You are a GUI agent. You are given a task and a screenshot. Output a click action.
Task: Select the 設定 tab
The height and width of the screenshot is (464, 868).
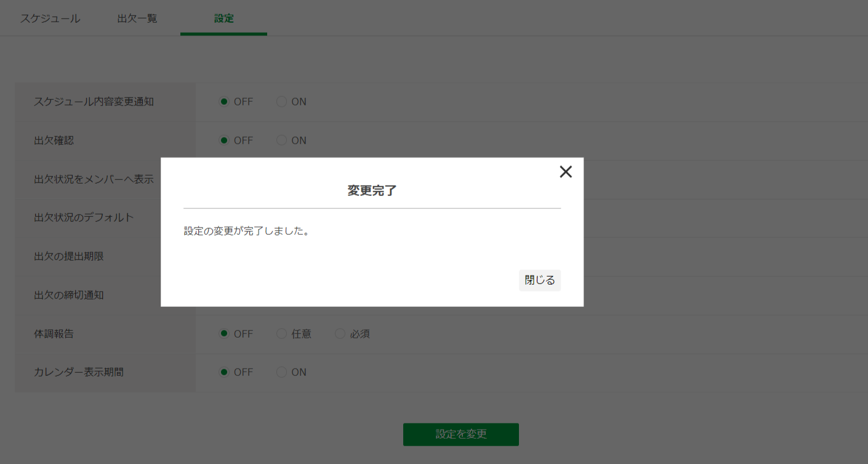click(x=224, y=18)
